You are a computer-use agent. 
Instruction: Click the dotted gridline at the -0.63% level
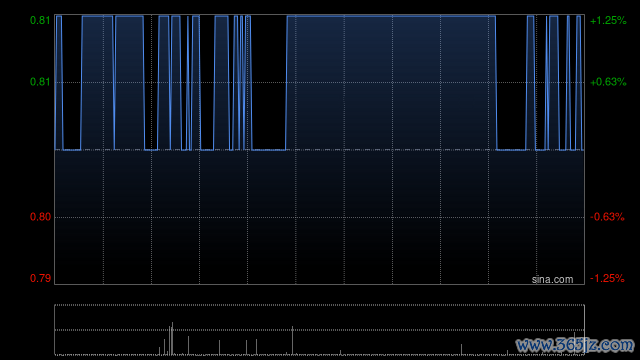click(320, 217)
